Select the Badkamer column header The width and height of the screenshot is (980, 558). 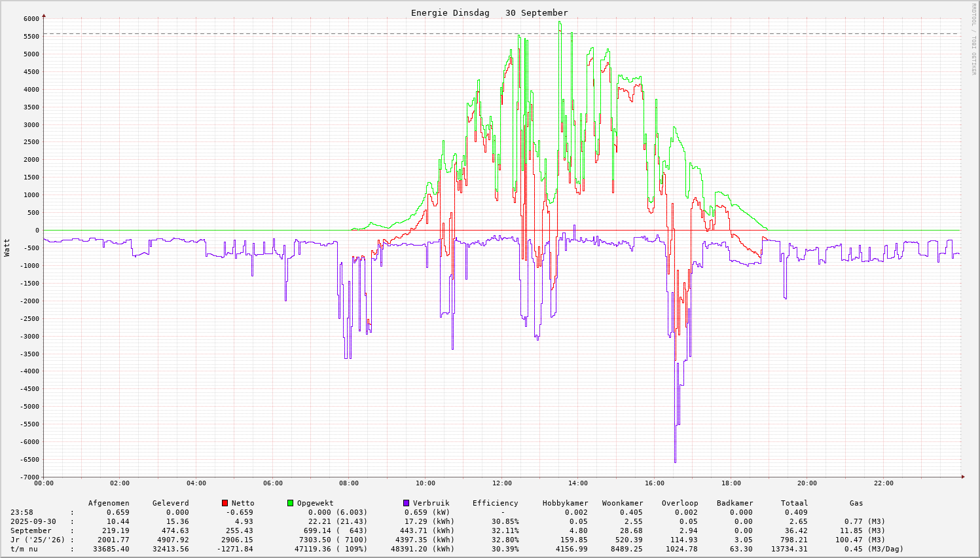click(x=735, y=503)
